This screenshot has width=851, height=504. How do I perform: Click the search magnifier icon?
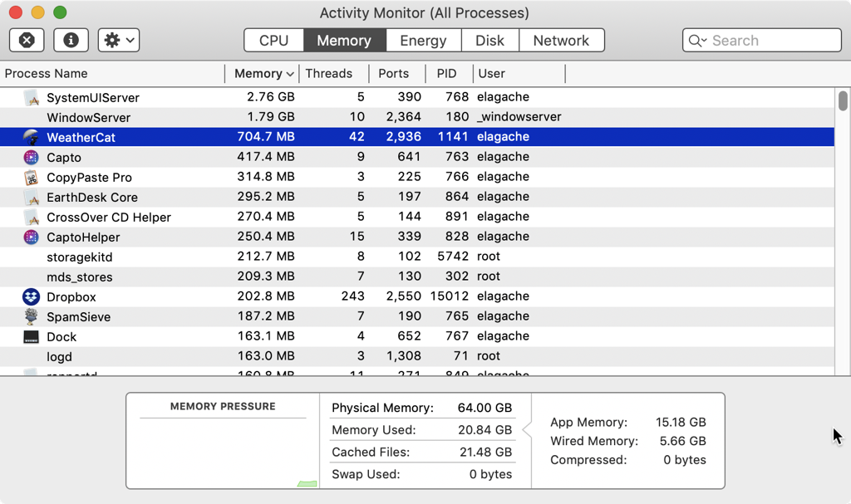click(697, 41)
